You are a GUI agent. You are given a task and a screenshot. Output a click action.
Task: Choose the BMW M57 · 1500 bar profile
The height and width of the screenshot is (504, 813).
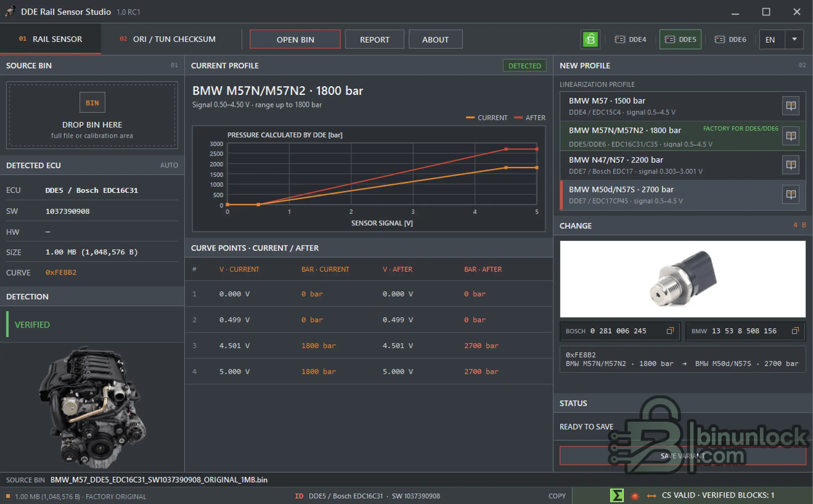click(x=670, y=106)
